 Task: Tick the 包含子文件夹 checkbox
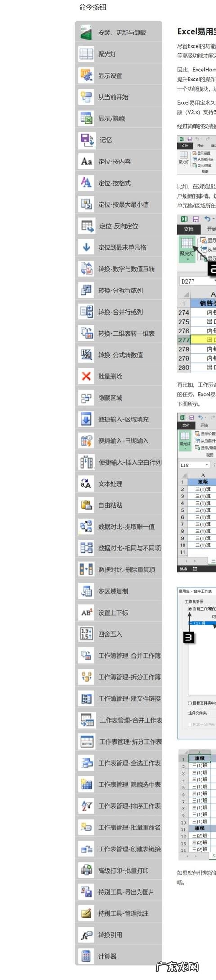coord(189,724)
